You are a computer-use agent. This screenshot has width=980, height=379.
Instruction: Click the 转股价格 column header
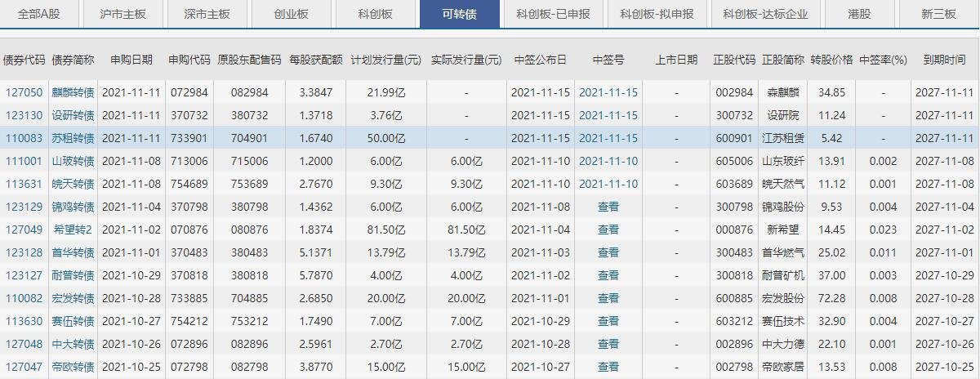[x=831, y=60]
